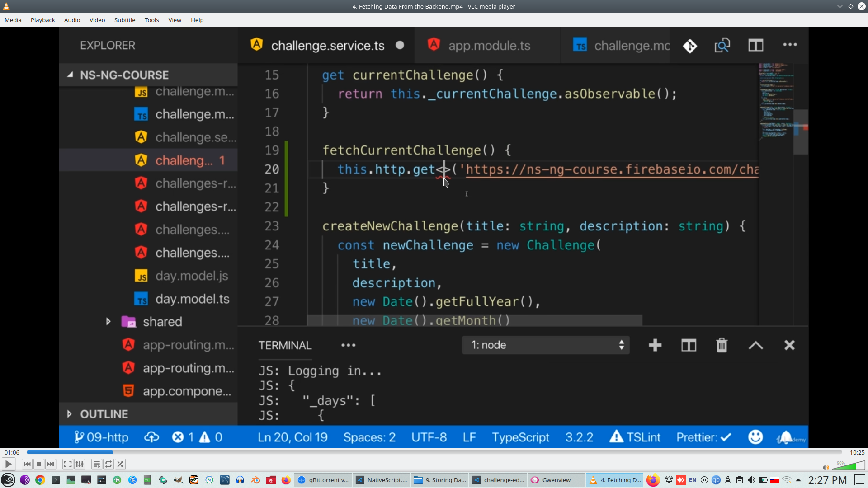Seek along the video progress bar
This screenshot has width=868, height=488.
[x=434, y=452]
